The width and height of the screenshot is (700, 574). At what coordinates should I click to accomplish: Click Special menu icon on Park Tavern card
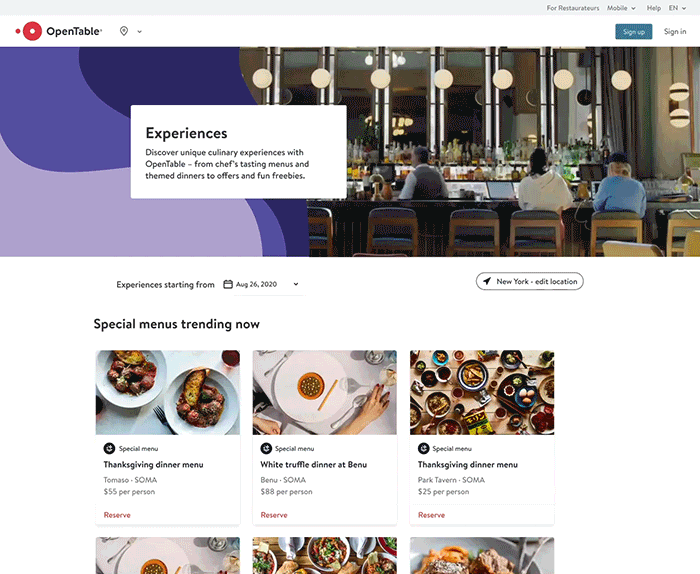pyautogui.click(x=423, y=448)
